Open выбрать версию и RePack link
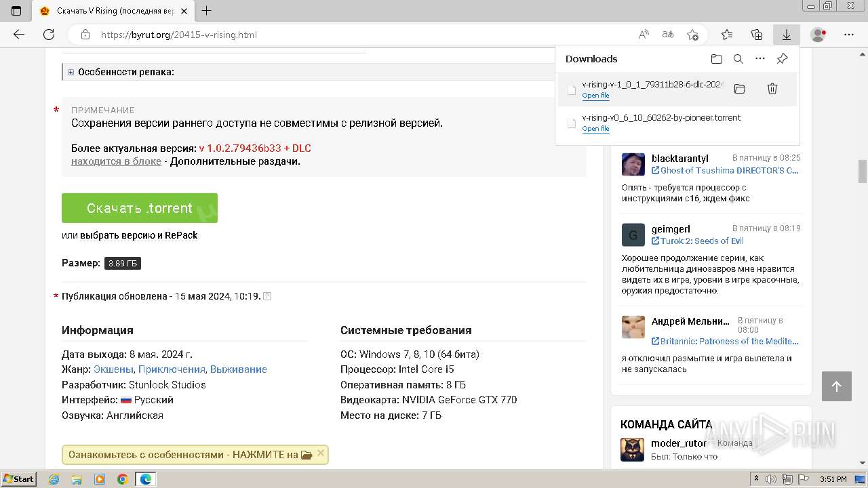Viewport: 868px width, 488px height. click(138, 235)
